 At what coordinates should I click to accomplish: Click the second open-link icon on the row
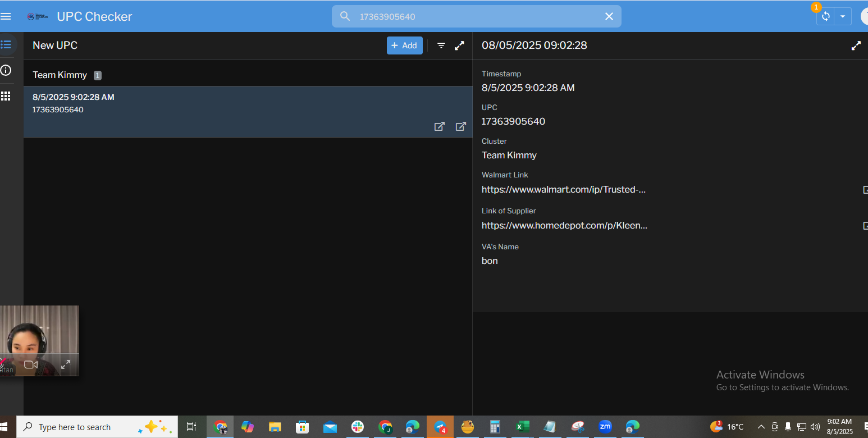point(461,126)
